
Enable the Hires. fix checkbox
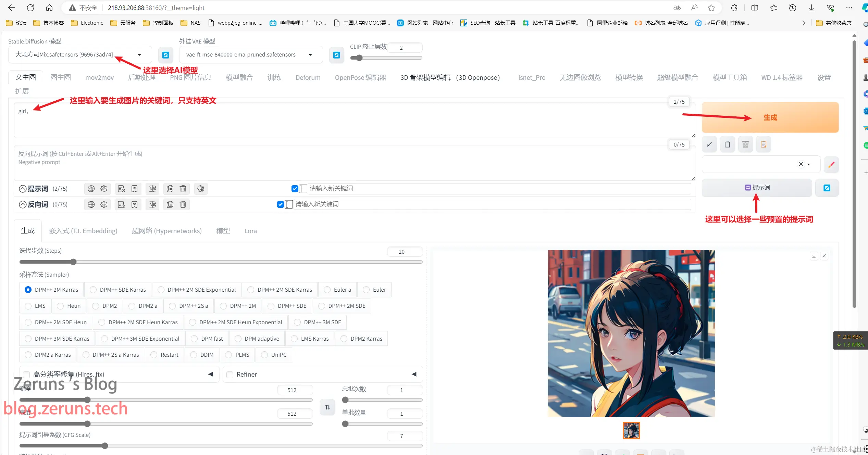[x=27, y=375]
